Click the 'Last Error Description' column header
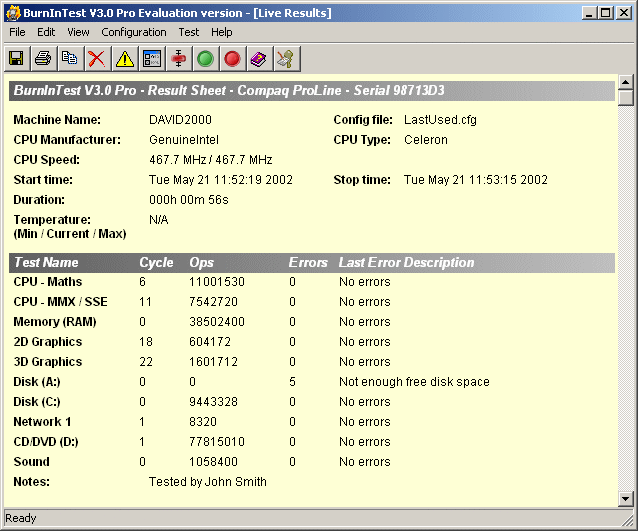This screenshot has width=638, height=531. click(406, 262)
